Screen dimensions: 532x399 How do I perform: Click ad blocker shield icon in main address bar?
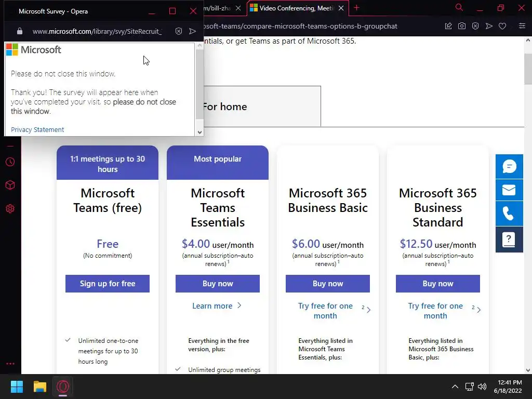click(x=475, y=26)
